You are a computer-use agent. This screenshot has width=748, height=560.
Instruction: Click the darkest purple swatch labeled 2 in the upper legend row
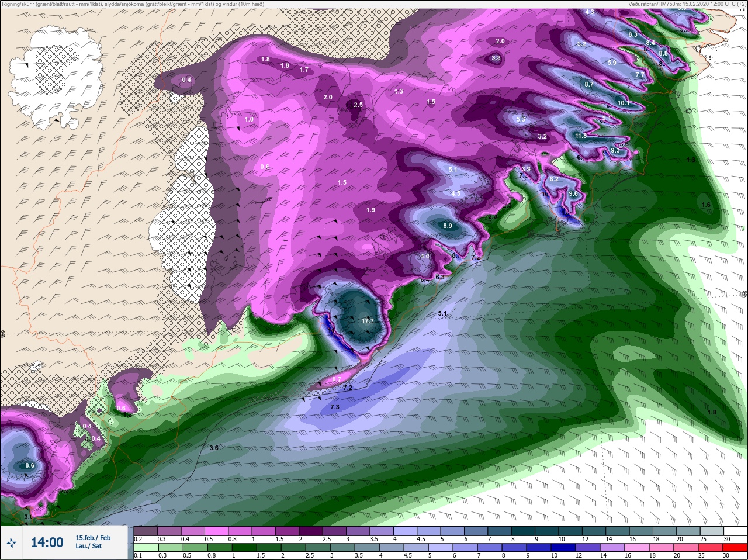311,531
